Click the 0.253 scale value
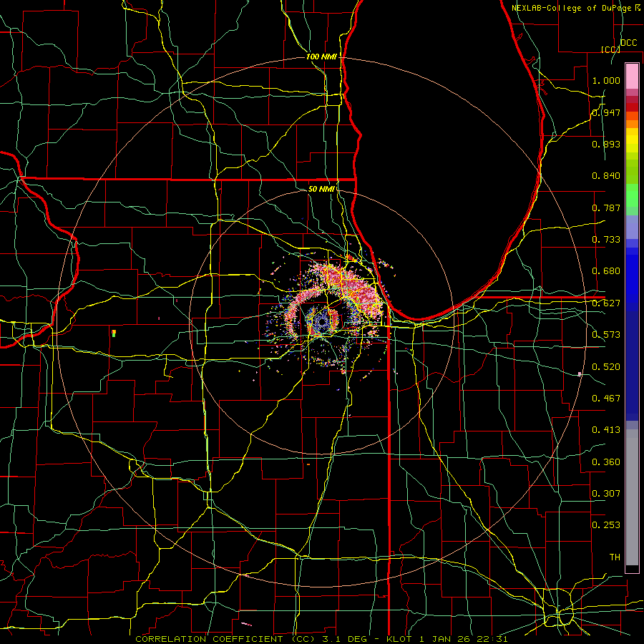Image resolution: width=644 pixels, height=644 pixels. coord(606,525)
